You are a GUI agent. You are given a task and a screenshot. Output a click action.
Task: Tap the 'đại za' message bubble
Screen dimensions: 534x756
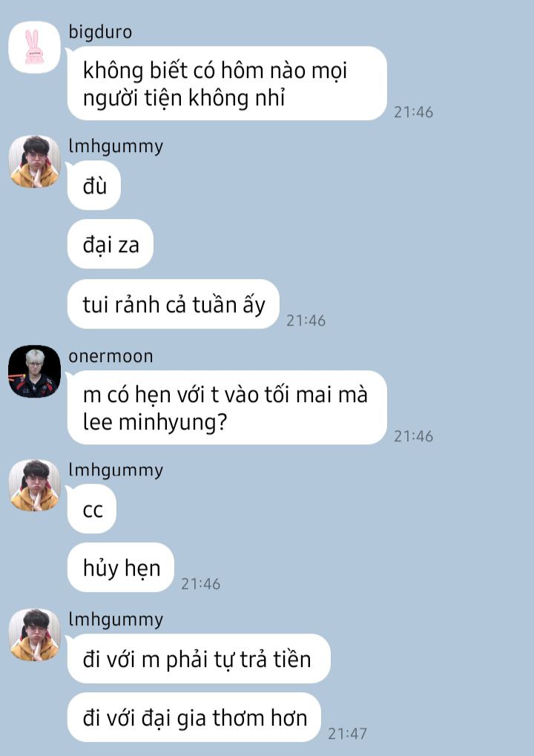(x=111, y=244)
